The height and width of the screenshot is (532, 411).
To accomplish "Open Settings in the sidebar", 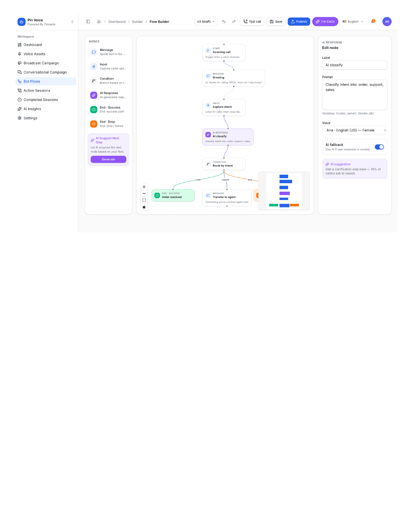I will (46, 118).
